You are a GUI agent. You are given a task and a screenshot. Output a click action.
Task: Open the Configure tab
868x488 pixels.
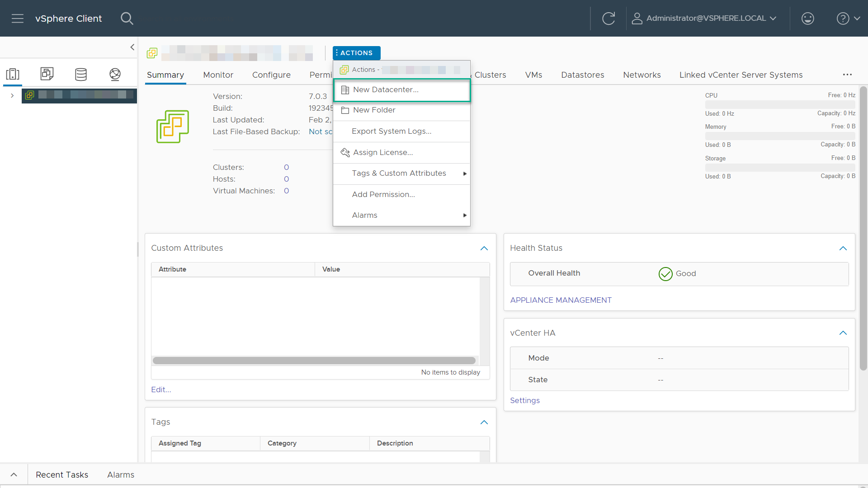(271, 75)
